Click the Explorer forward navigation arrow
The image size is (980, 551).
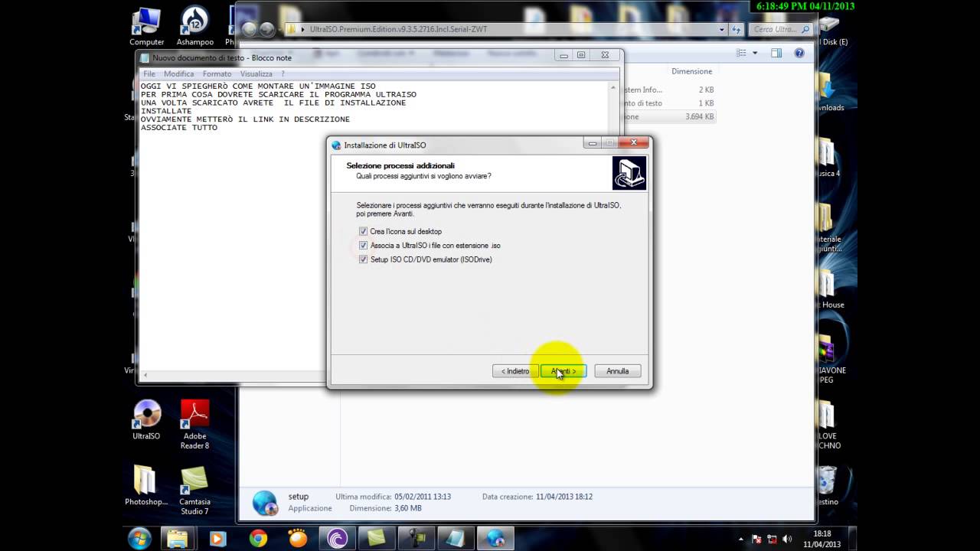click(x=266, y=30)
